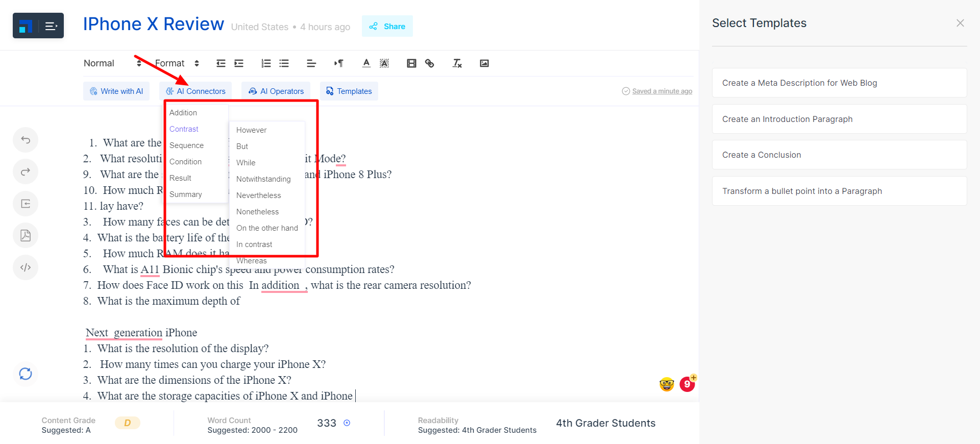980x444 pixels.
Task: Open the text alignment tool
Action: (x=311, y=63)
